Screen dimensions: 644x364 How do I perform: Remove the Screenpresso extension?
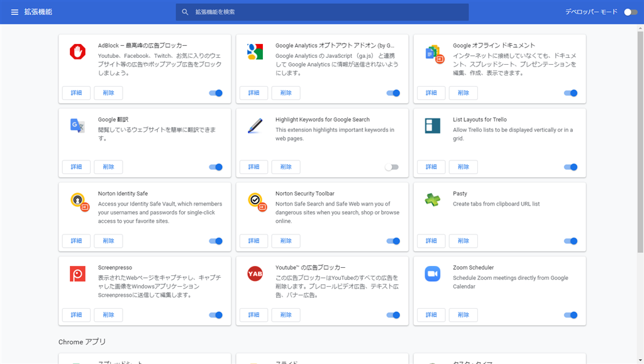[108, 315]
